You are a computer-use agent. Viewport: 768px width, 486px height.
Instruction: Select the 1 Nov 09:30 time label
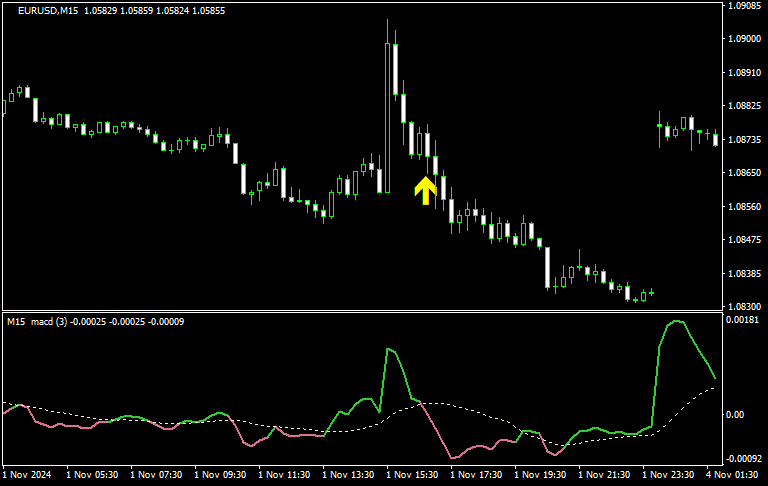tap(219, 475)
